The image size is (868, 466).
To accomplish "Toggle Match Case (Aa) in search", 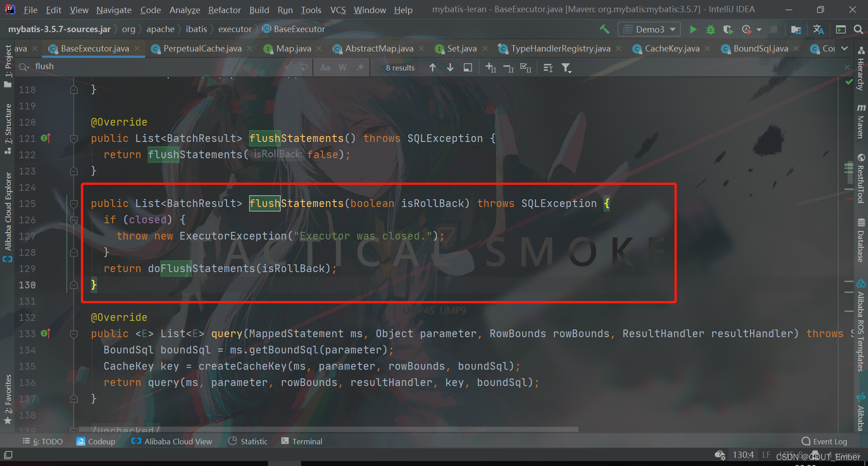I will 325,67.
